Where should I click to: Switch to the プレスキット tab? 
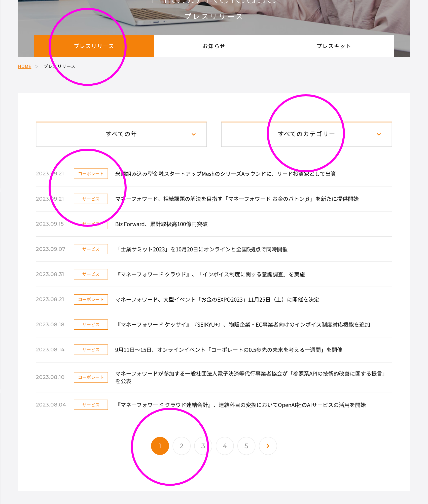coord(334,46)
